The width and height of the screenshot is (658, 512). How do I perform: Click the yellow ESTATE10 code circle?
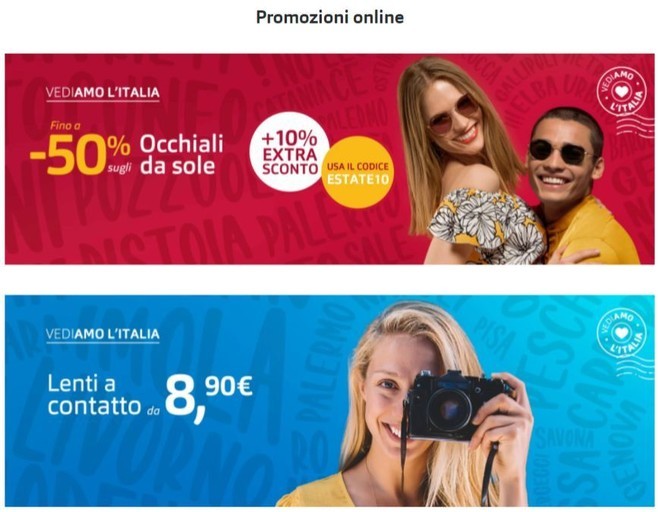pos(358,172)
